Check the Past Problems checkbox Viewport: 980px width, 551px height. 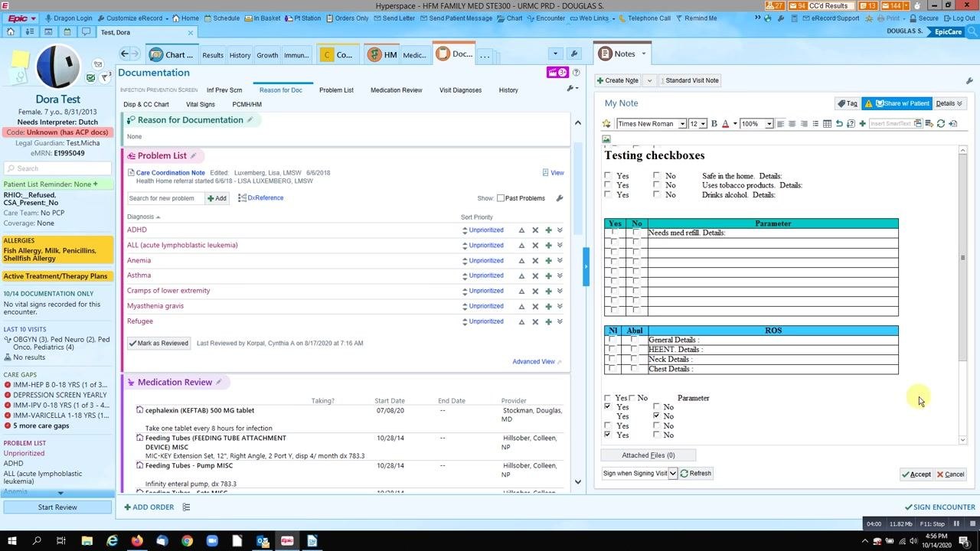coord(501,198)
